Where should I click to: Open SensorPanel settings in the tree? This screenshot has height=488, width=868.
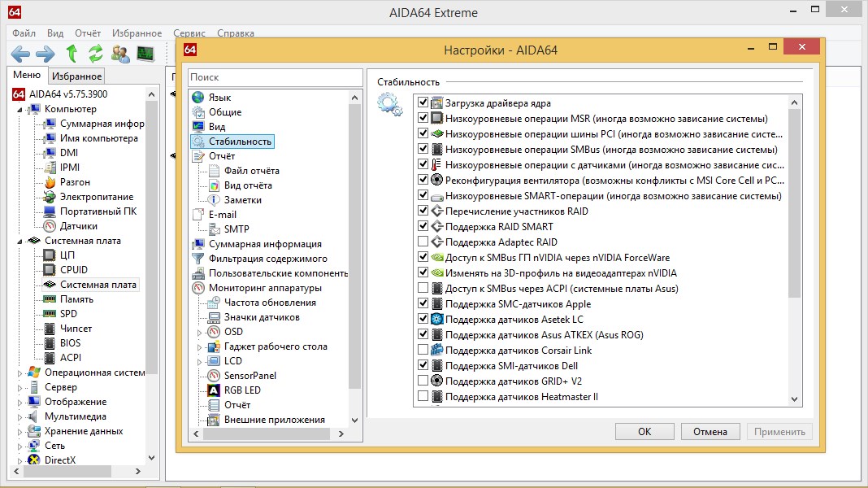[x=250, y=376]
